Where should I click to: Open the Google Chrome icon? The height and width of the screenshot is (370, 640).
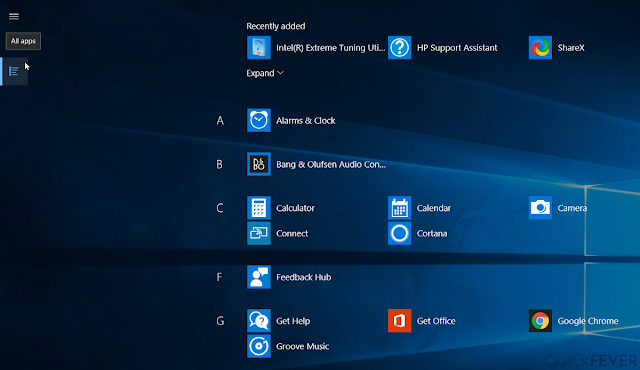pos(540,321)
